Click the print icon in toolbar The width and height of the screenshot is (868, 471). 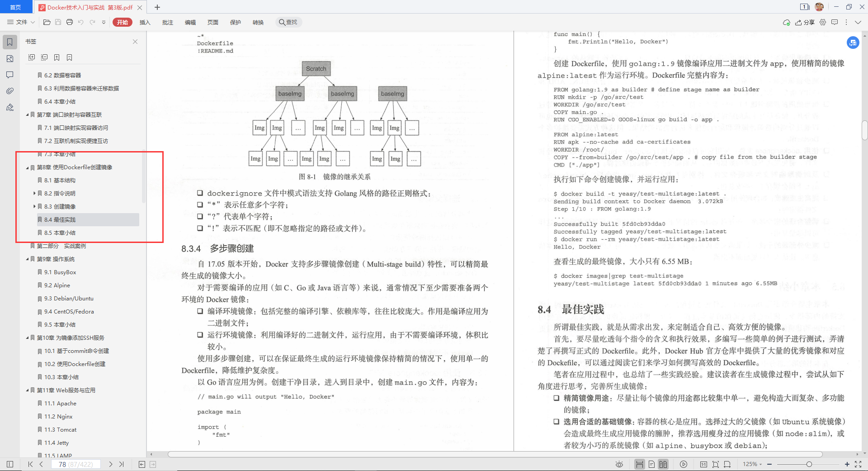point(69,22)
